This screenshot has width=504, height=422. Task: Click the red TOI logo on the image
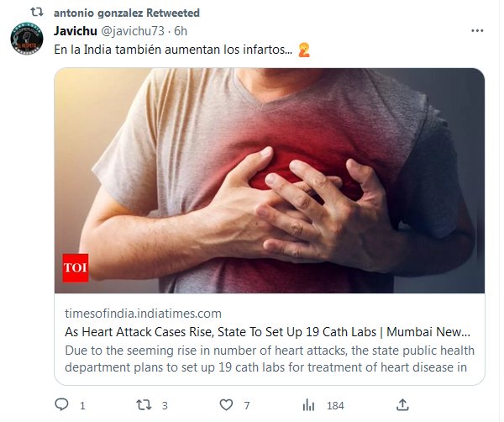pos(76,269)
